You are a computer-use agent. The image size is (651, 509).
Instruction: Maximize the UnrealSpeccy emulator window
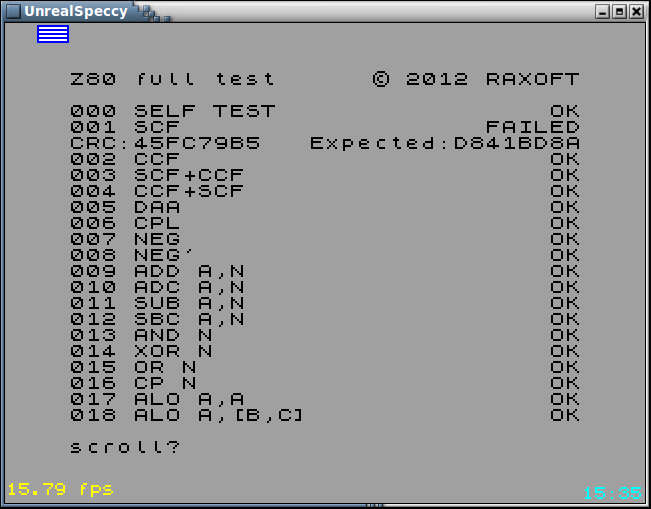tap(619, 11)
